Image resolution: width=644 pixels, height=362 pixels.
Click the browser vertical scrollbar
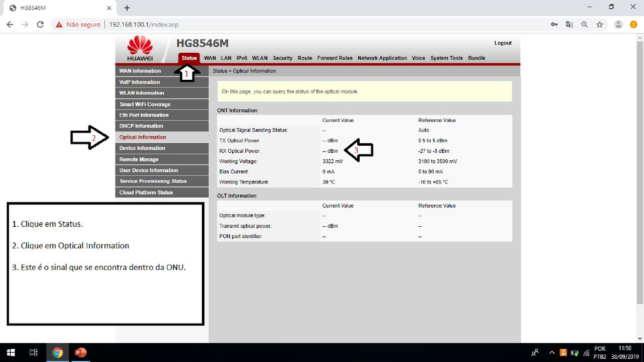[x=640, y=172]
